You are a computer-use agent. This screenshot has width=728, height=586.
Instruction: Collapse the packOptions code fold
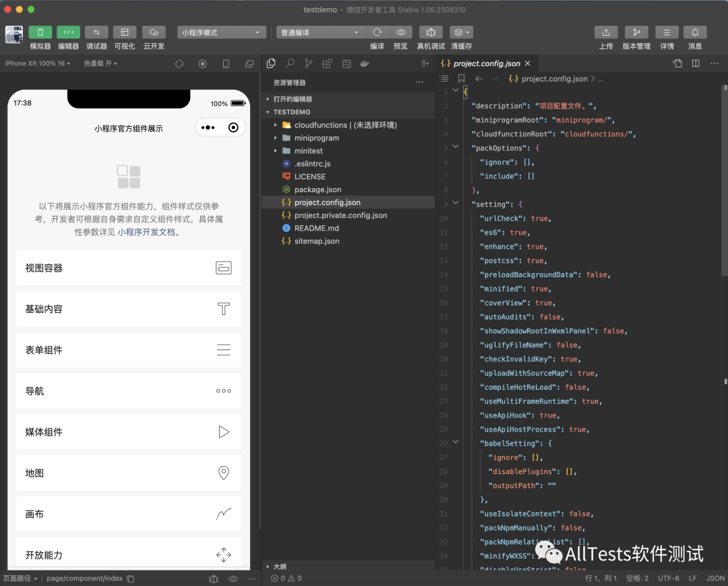coord(456,146)
